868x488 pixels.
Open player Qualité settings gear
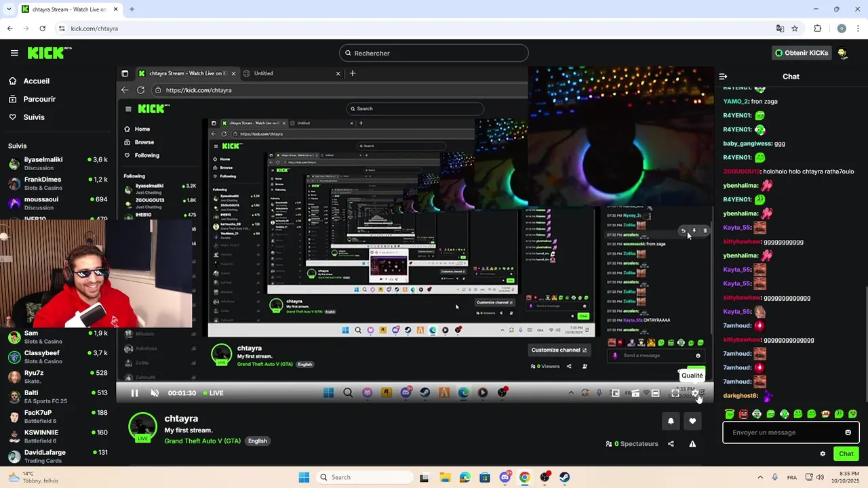point(694,393)
